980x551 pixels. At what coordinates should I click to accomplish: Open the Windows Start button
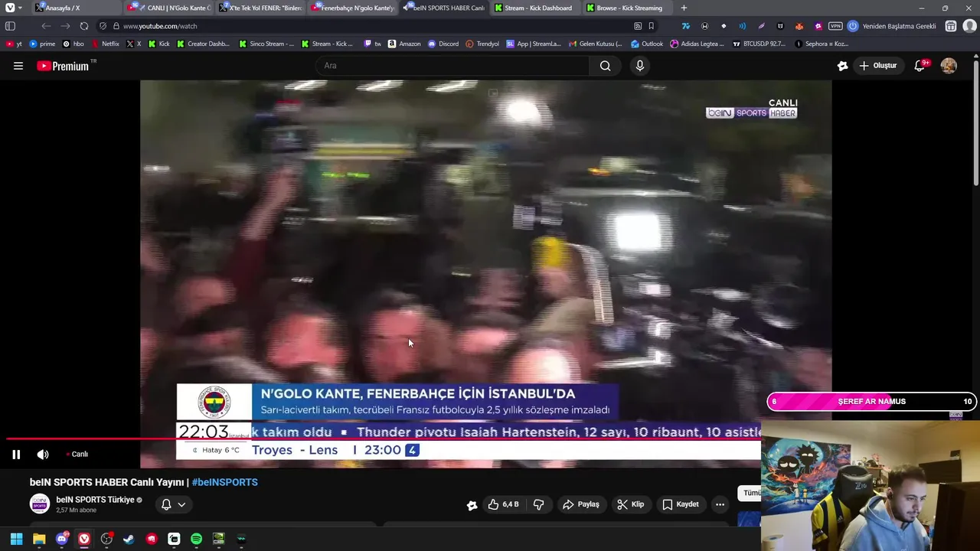(x=16, y=539)
